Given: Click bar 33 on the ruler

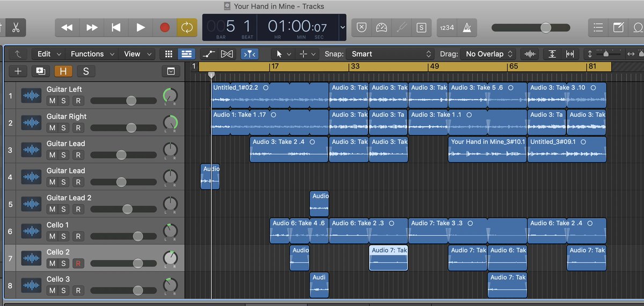Looking at the screenshot, I should pyautogui.click(x=355, y=67).
